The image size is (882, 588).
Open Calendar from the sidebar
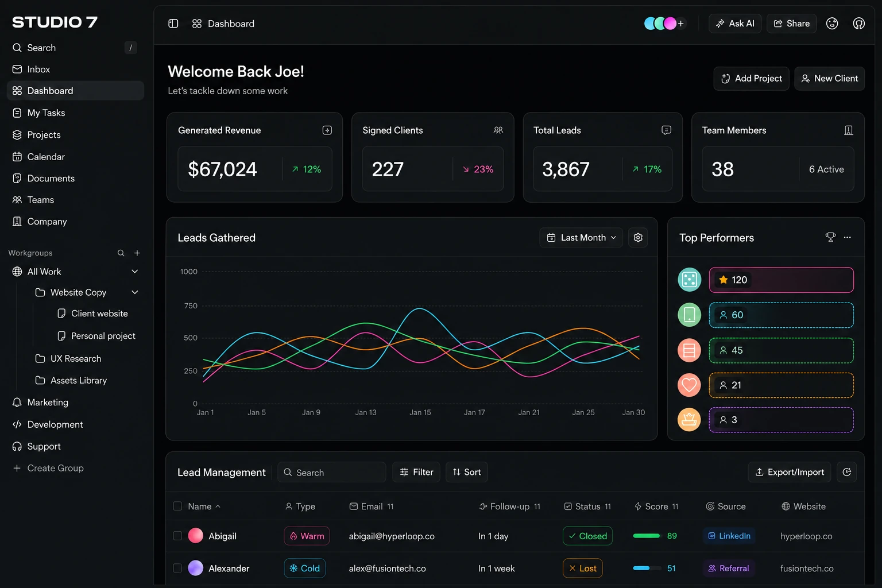(x=75, y=157)
